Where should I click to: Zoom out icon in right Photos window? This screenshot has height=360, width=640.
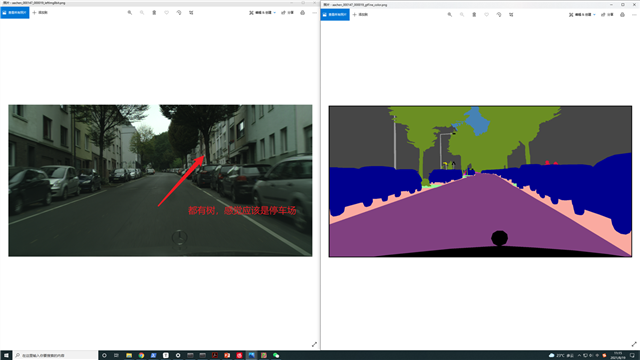tap(462, 15)
